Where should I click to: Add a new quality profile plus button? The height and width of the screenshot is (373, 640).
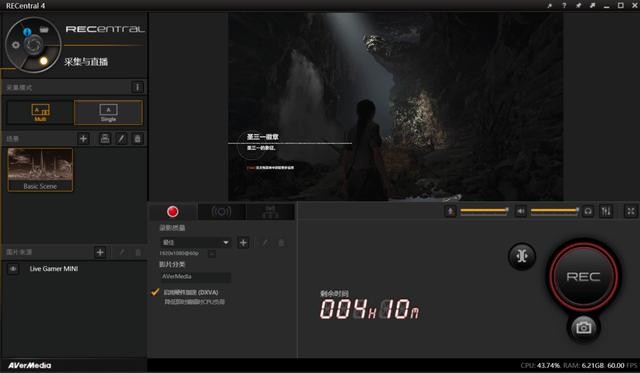(243, 243)
